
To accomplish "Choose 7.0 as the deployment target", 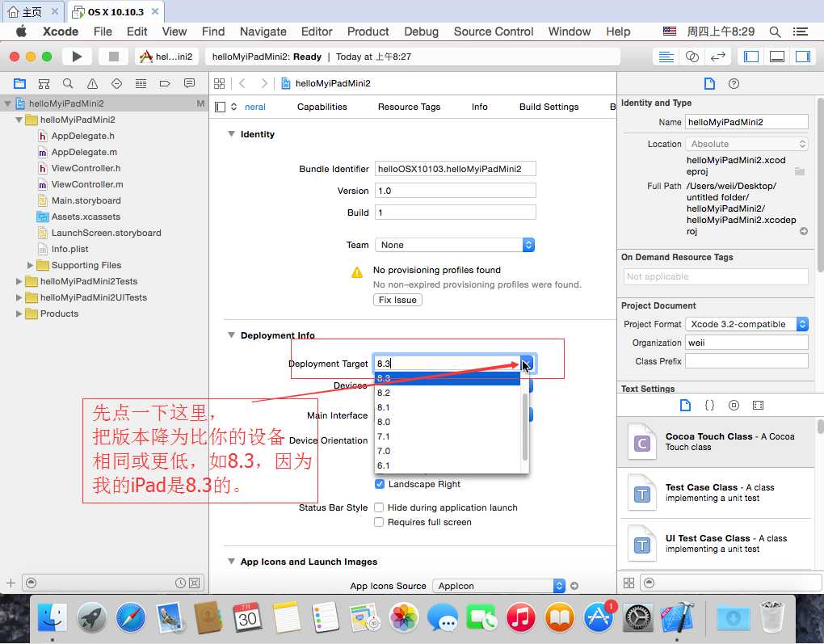I will click(448, 451).
